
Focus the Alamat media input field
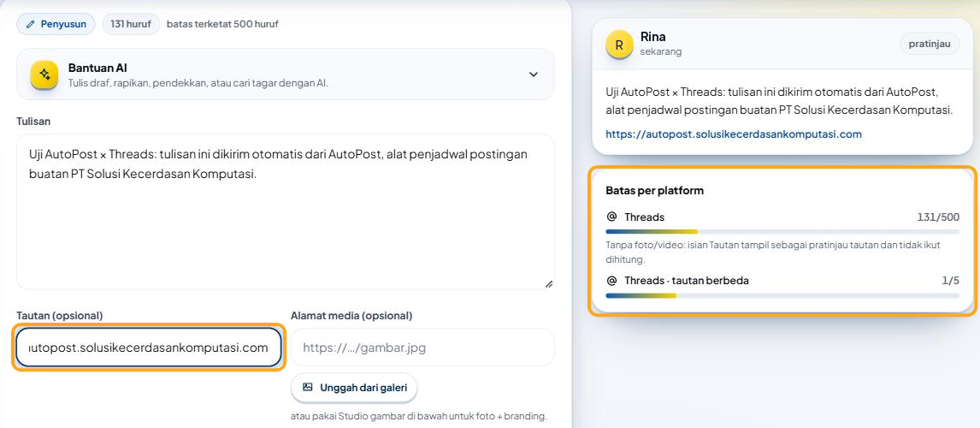(x=422, y=348)
